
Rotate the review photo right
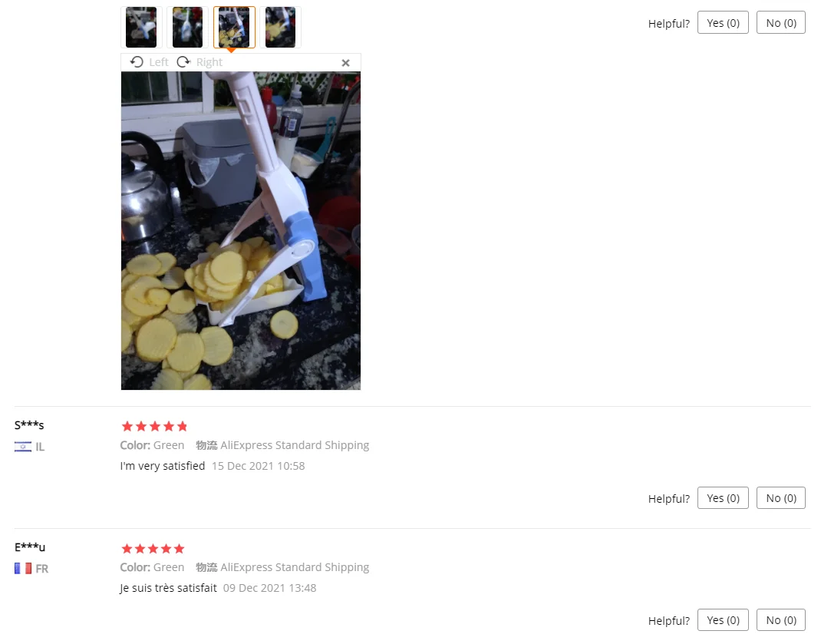coord(199,62)
